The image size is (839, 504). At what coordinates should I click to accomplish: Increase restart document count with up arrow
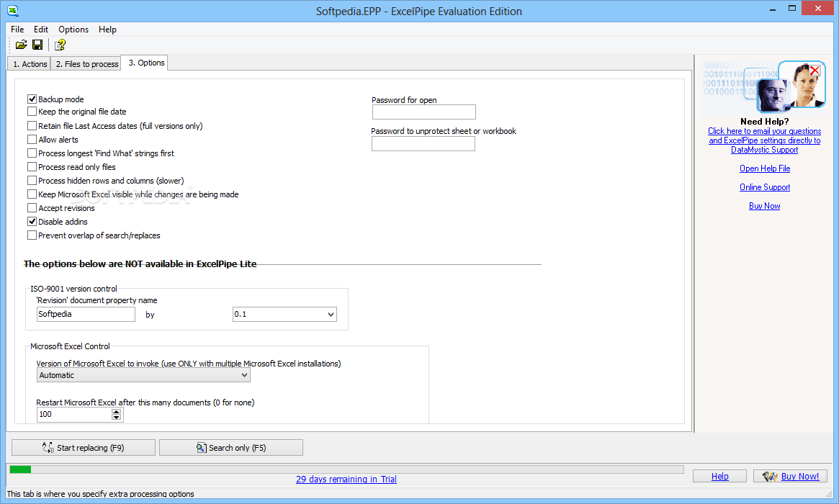(x=116, y=411)
